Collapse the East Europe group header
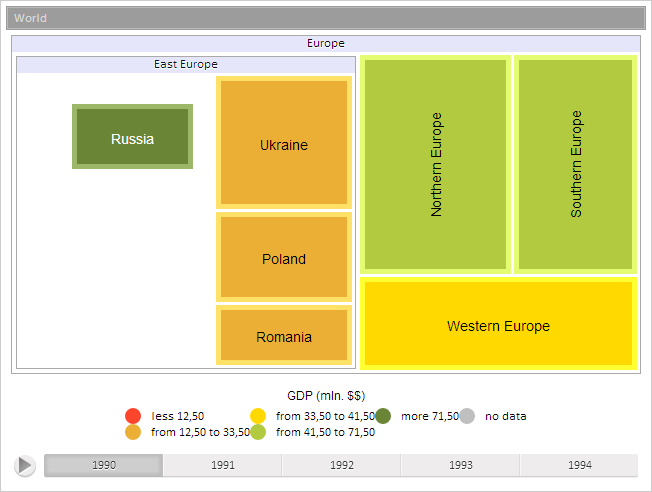The width and height of the screenshot is (652, 492). pyautogui.click(x=186, y=64)
